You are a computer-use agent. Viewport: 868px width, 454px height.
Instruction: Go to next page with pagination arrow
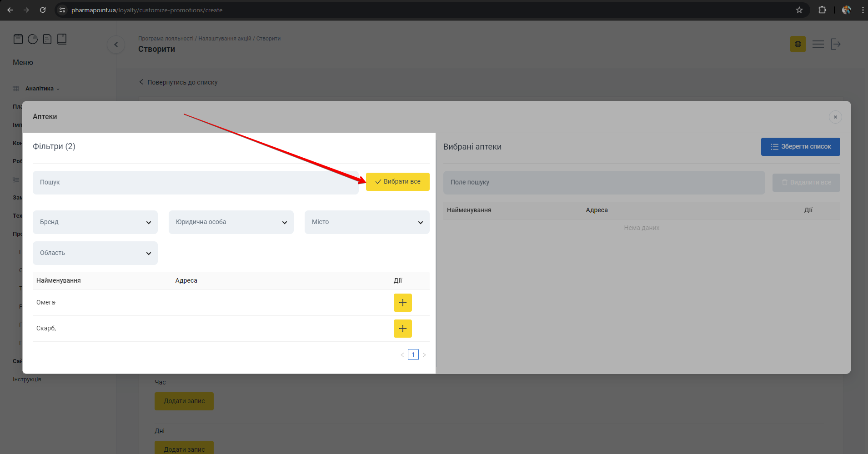pos(424,355)
